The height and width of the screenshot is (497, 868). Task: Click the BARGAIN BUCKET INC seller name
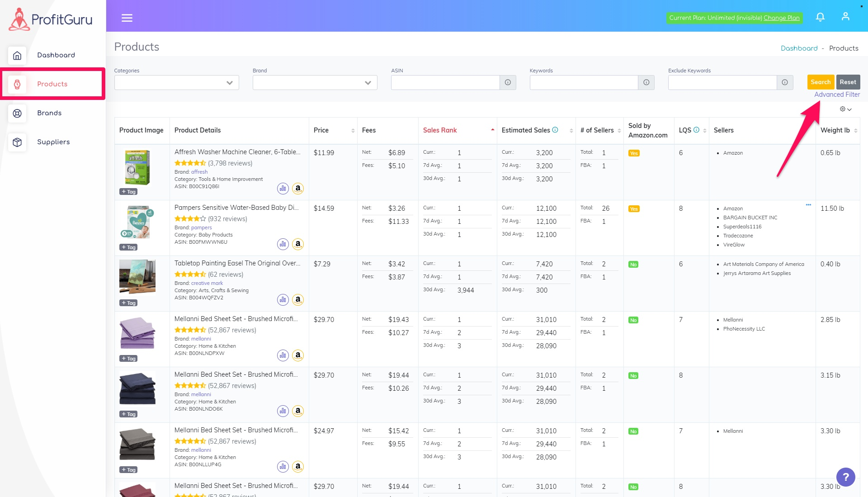[x=750, y=218]
